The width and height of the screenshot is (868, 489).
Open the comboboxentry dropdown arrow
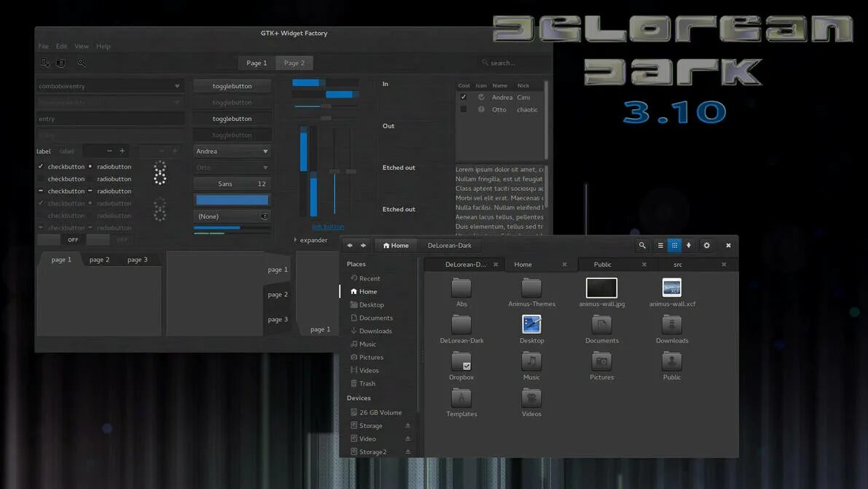(x=177, y=86)
